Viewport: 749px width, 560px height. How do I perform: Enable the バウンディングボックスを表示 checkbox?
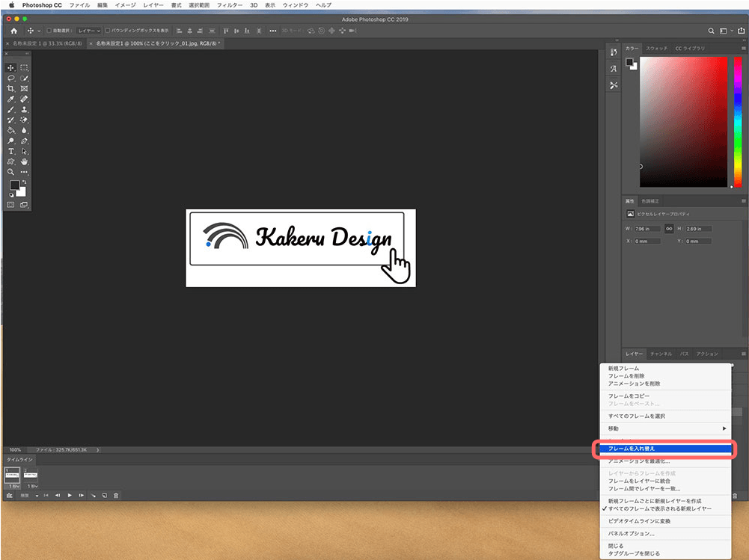pyautogui.click(x=108, y=31)
